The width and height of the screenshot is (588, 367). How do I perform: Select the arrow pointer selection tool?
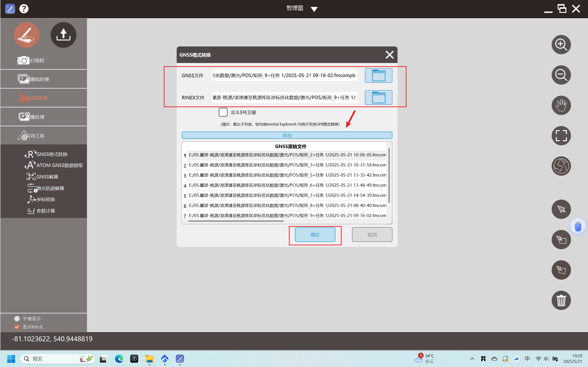coord(561,209)
